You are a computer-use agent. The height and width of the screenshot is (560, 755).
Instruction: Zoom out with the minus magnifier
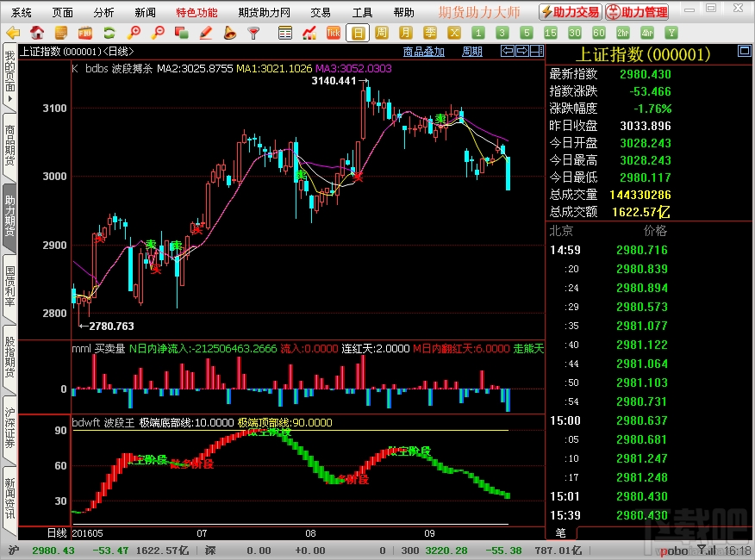[x=158, y=33]
